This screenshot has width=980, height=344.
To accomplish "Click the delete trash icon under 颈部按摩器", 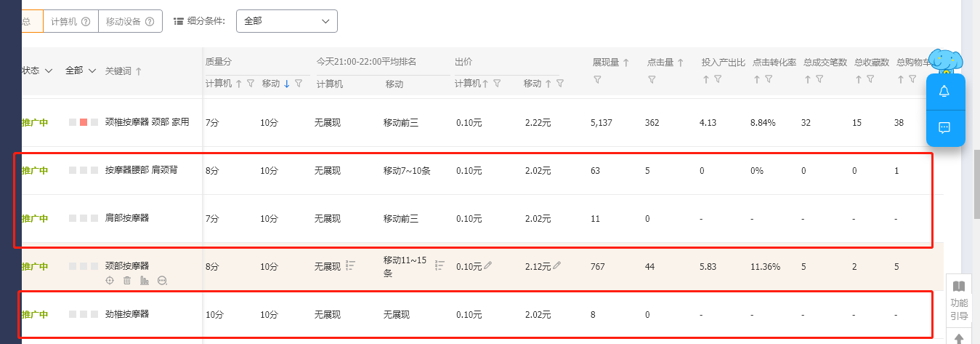I will click(x=127, y=280).
